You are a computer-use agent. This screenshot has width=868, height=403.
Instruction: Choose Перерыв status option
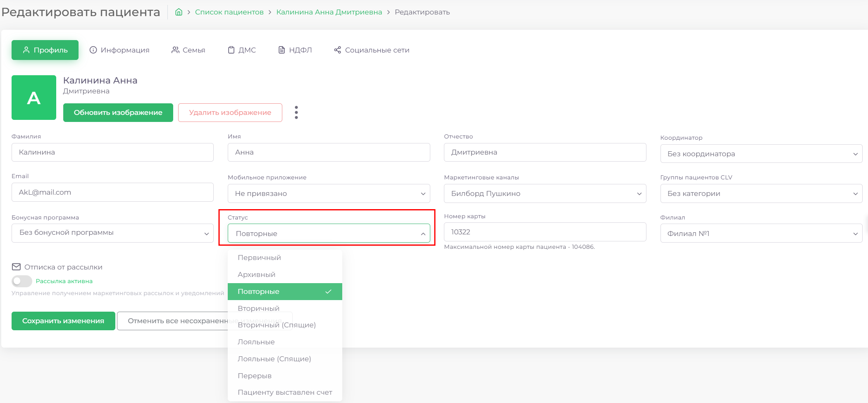click(285, 376)
